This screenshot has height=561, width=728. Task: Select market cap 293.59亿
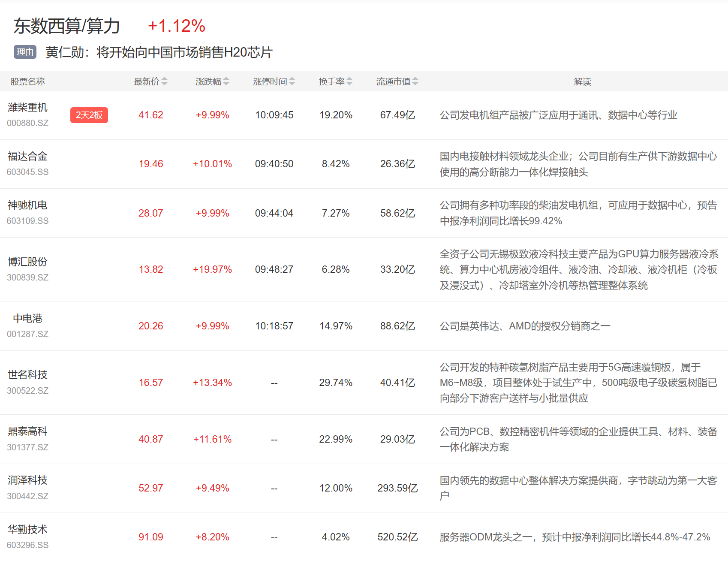click(397, 488)
